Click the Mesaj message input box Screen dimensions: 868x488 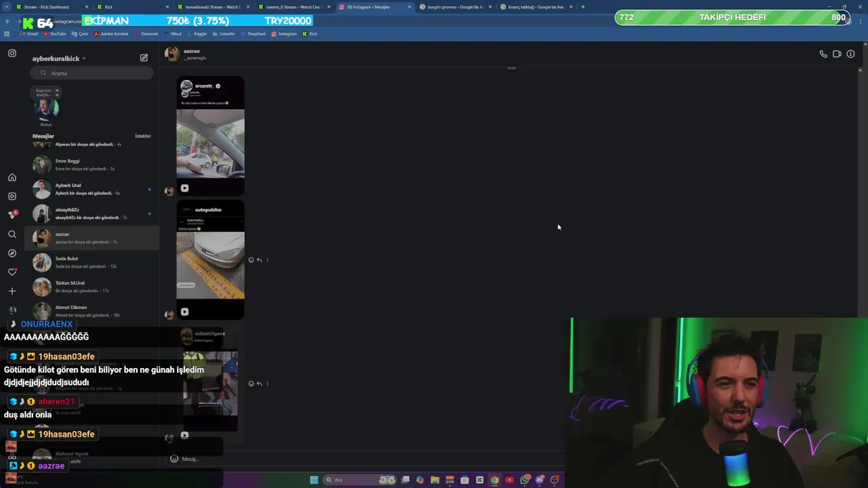pos(366,459)
